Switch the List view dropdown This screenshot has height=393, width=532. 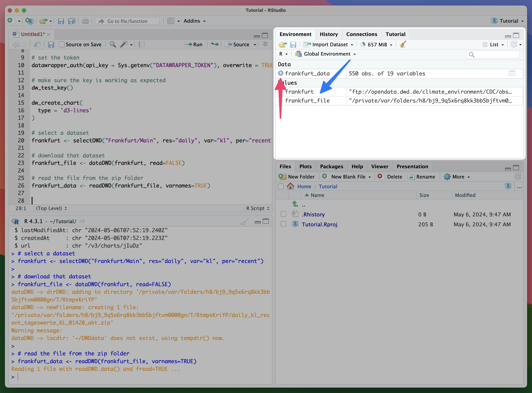(493, 44)
